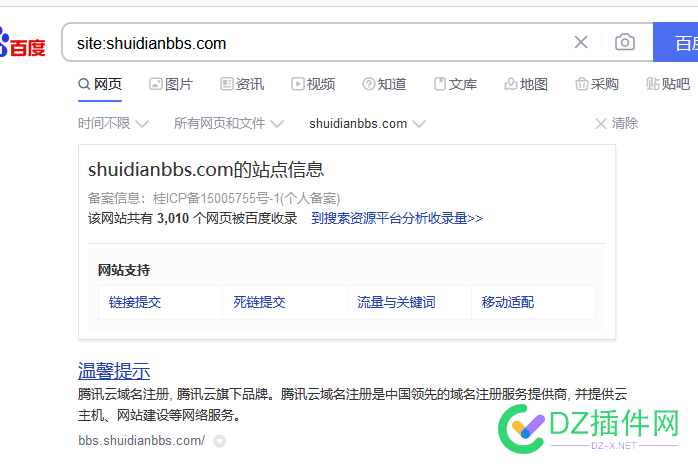698x469 pixels.
Task: Click the blue Baidu search button
Action: [x=675, y=42]
